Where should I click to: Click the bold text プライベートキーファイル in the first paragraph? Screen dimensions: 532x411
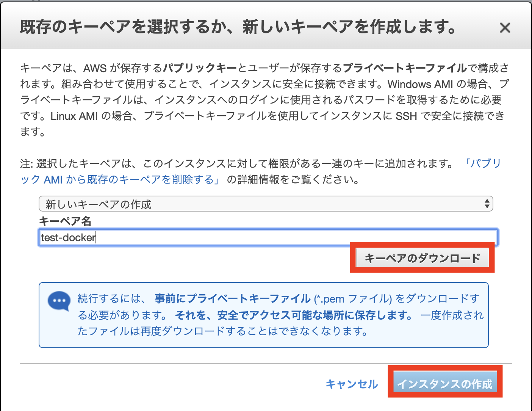[x=405, y=68]
